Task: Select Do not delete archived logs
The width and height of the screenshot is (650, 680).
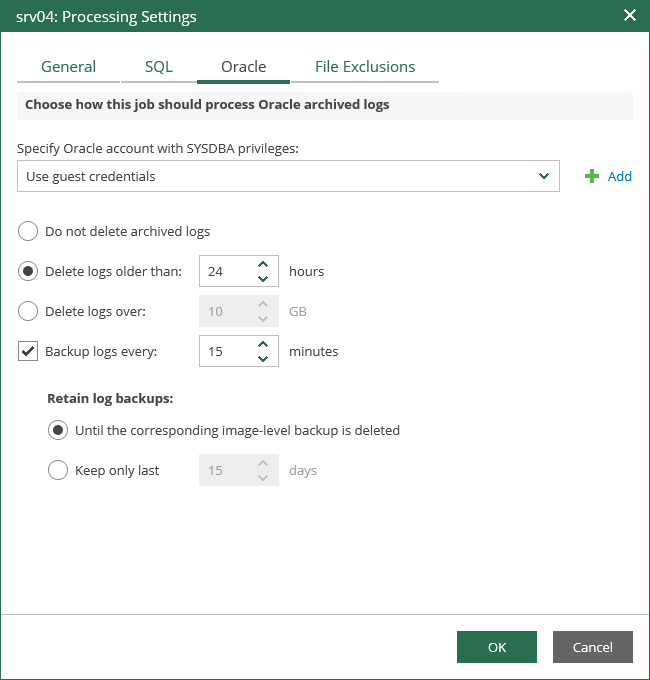Action: pos(29,231)
